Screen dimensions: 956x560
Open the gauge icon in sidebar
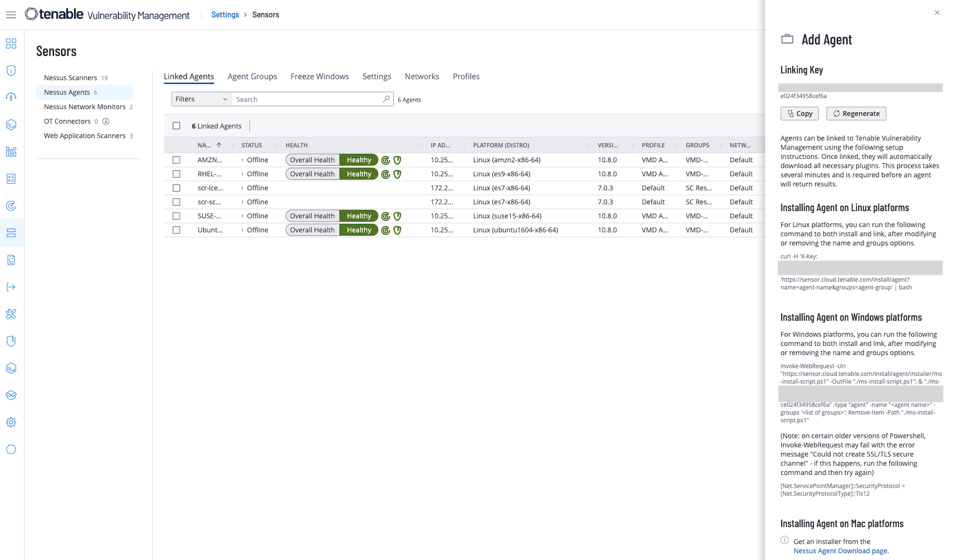tap(11, 97)
